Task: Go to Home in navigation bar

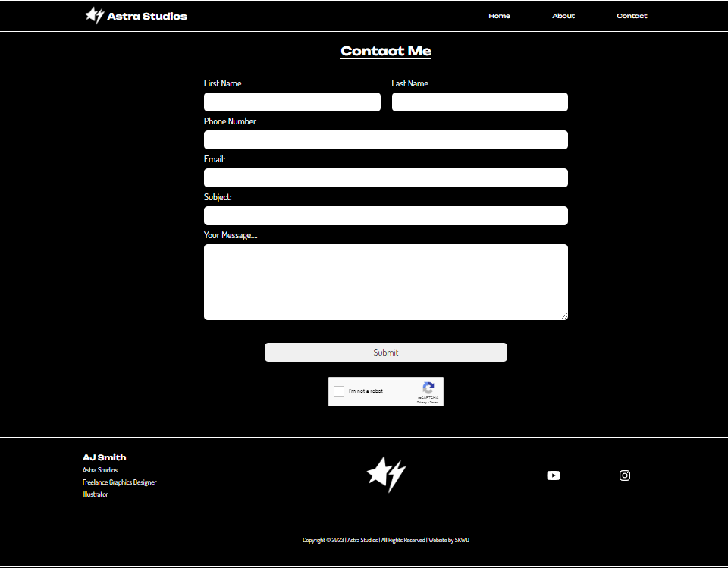Action: 499,16
